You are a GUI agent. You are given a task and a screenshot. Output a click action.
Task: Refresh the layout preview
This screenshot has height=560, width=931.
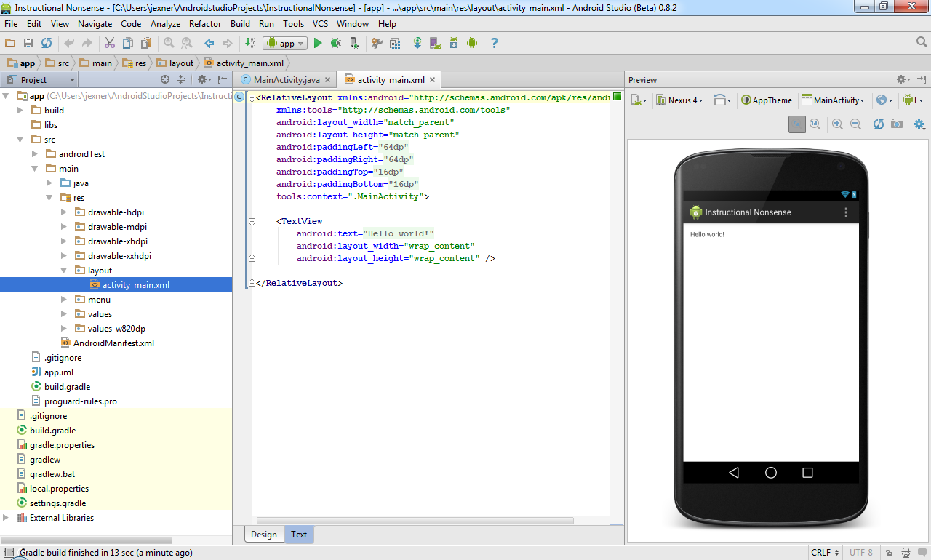878,124
